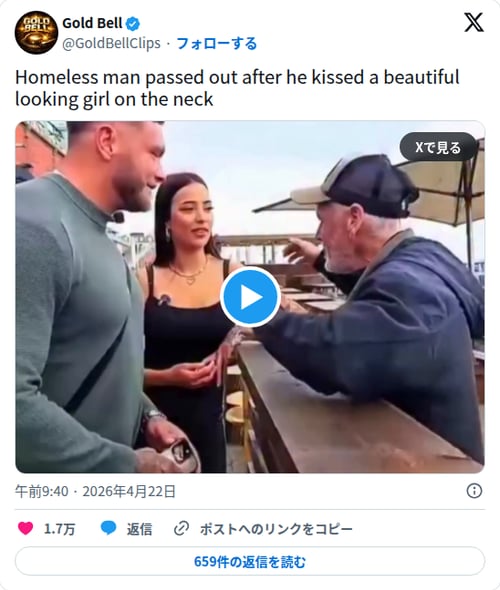This screenshot has width=500, height=590.
Task: Click the tweet text about homeless man
Action: coord(237,88)
